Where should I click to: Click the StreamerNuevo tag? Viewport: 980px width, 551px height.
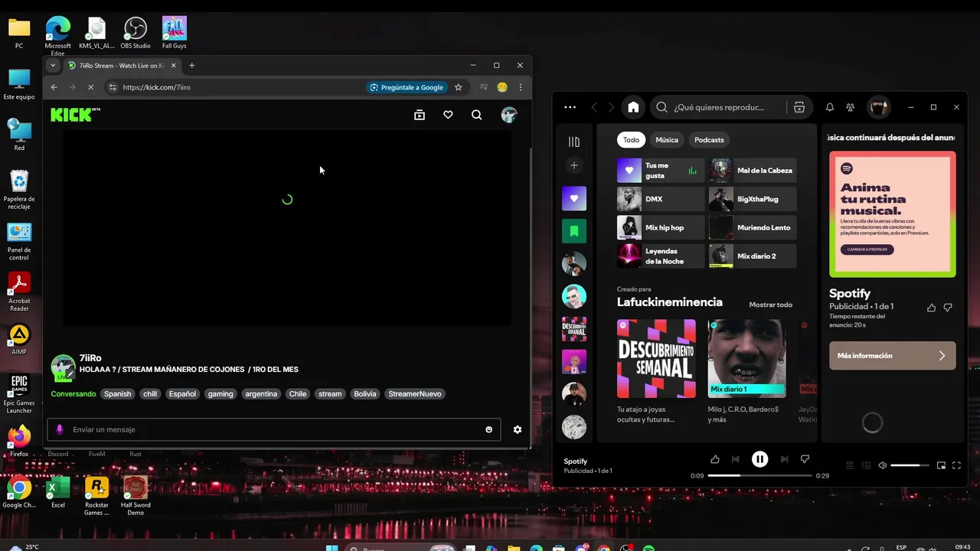point(415,394)
